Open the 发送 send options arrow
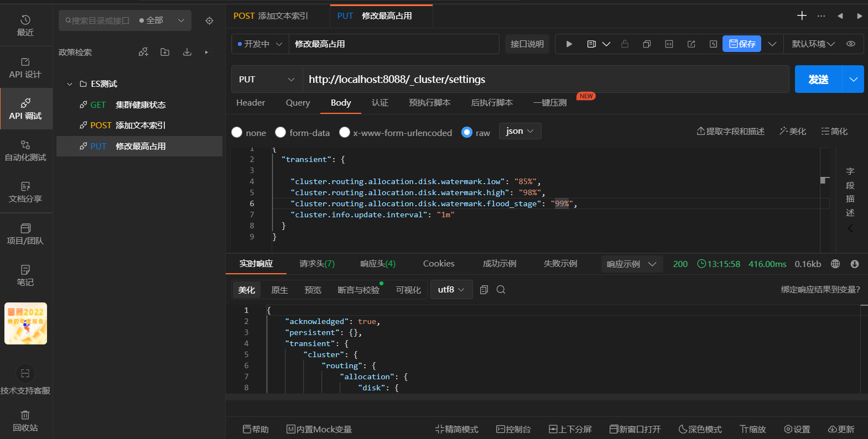868x439 pixels. click(853, 79)
